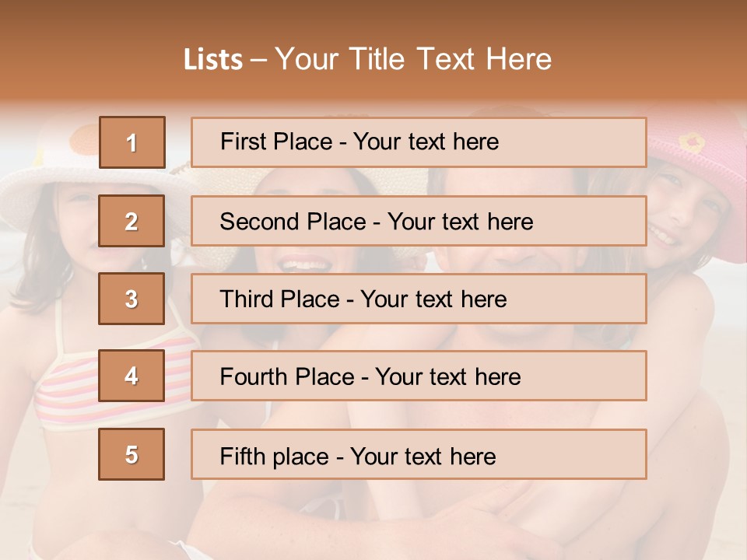This screenshot has height=560, width=747.
Task: Select the number 4 box
Action: [132, 376]
